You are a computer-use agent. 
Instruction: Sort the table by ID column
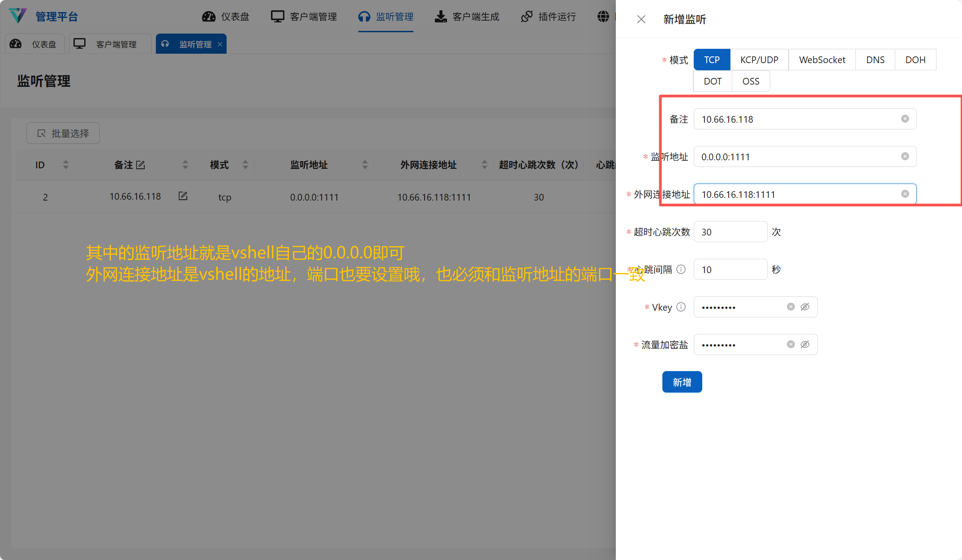tap(66, 165)
